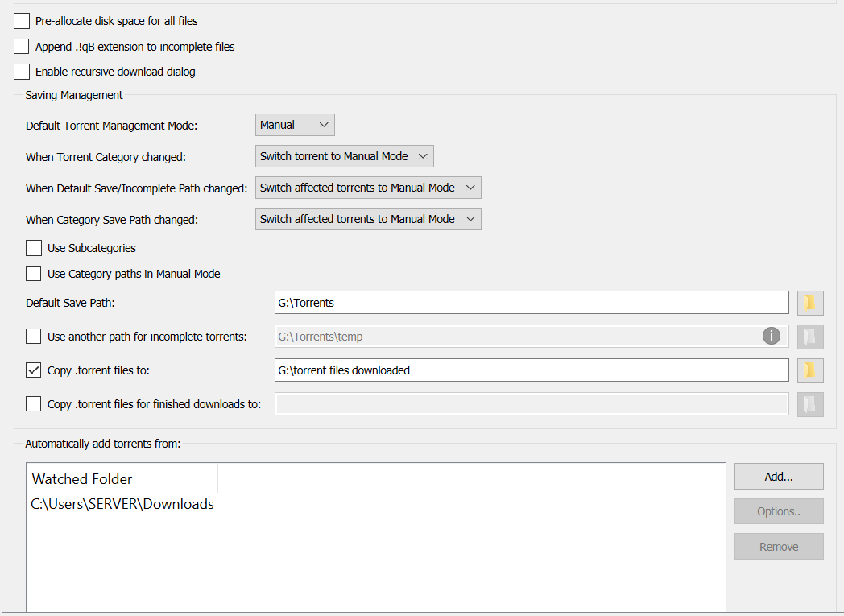
Task: Check Copy .torrent files for finished downloads
Action: (x=33, y=403)
